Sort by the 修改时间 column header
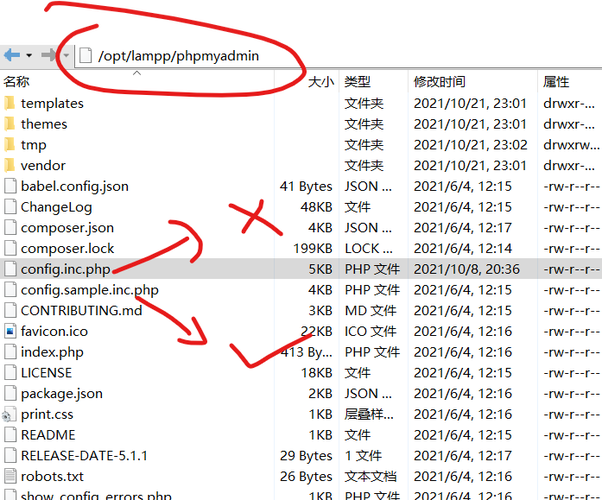 click(x=439, y=82)
